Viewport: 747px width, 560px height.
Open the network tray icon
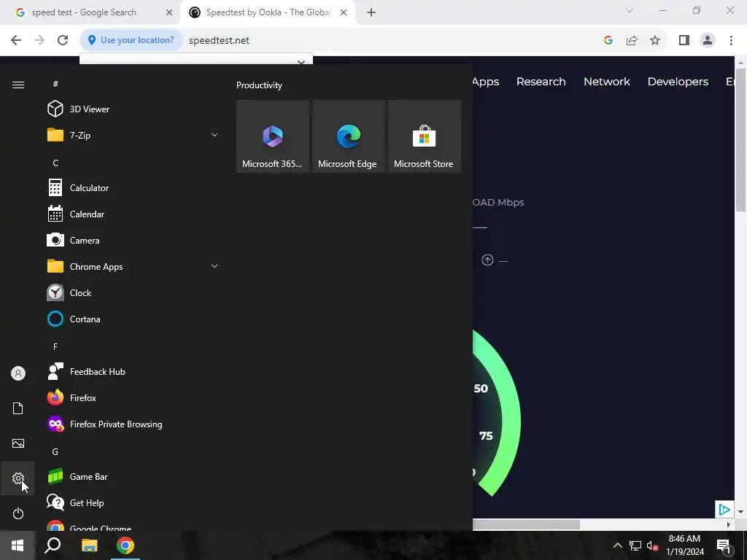coord(635,545)
